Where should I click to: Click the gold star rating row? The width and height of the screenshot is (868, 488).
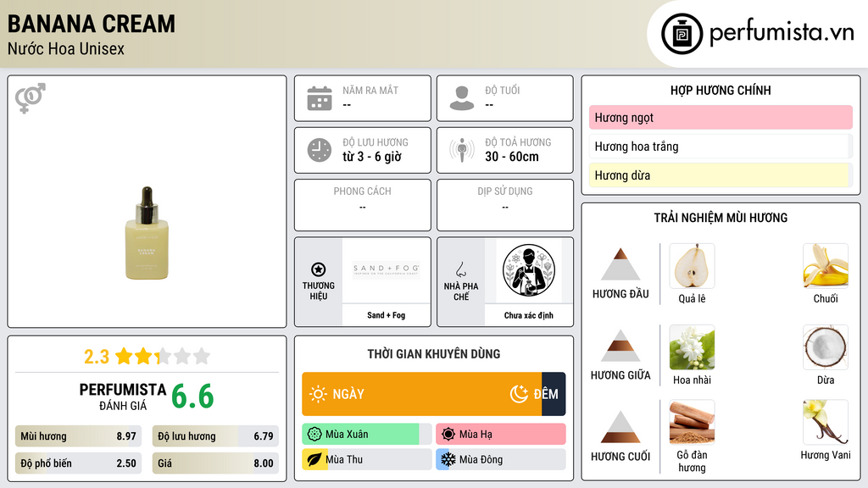click(x=163, y=357)
